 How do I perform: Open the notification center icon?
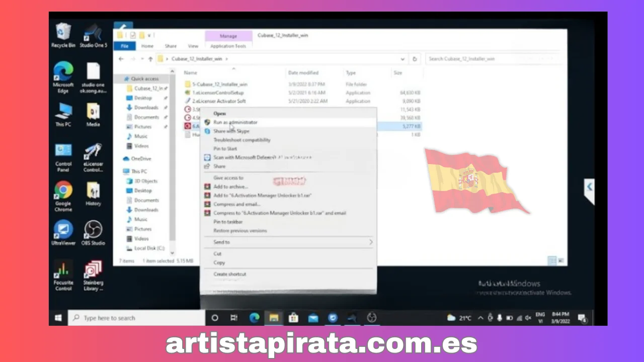[582, 318]
